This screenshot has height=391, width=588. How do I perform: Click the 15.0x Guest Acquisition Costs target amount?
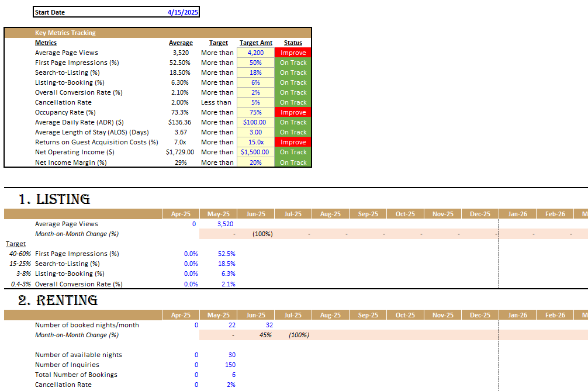(x=255, y=142)
